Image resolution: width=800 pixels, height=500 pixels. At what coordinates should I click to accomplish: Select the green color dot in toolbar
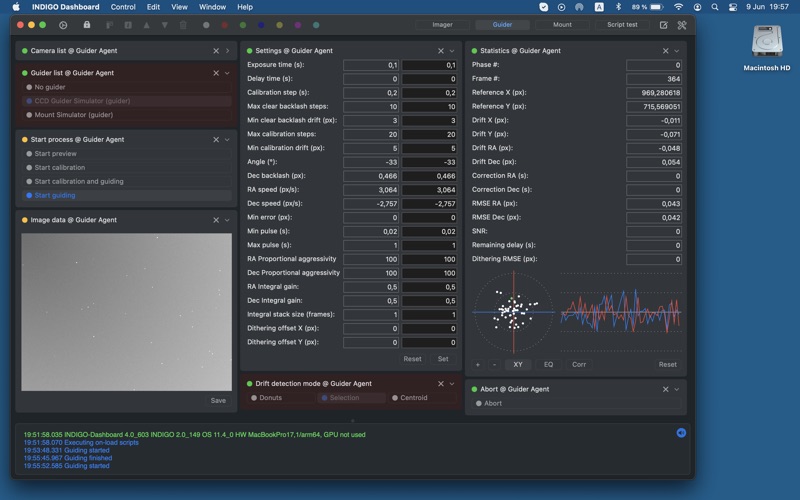[243, 25]
